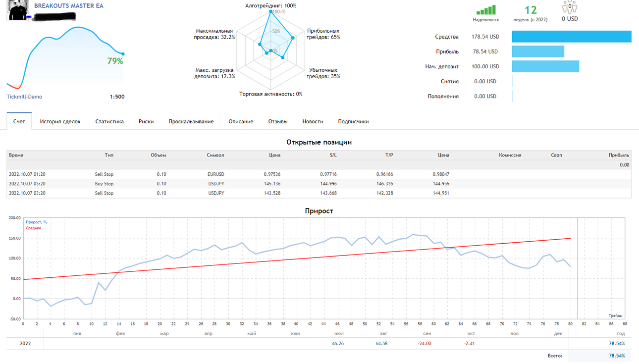Image resolution: width=639 pixels, height=364 pixels.
Task: Click the 12 weeks counter
Action: pos(531,10)
